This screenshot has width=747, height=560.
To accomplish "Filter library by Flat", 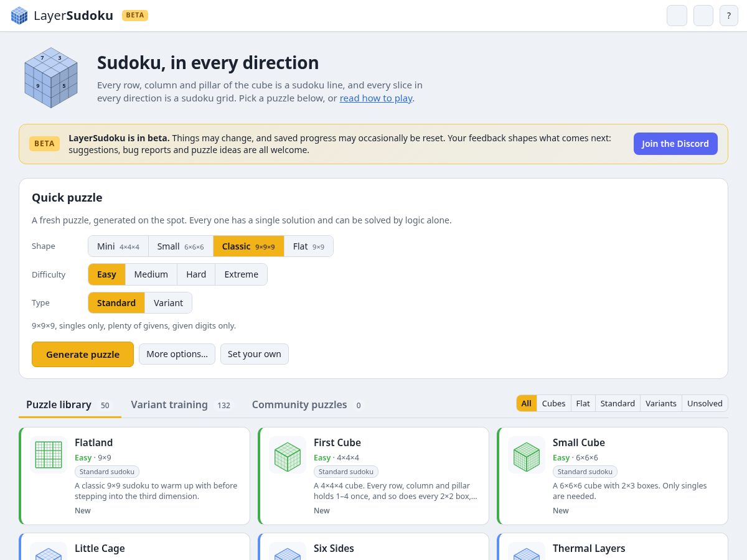I will coord(583,403).
